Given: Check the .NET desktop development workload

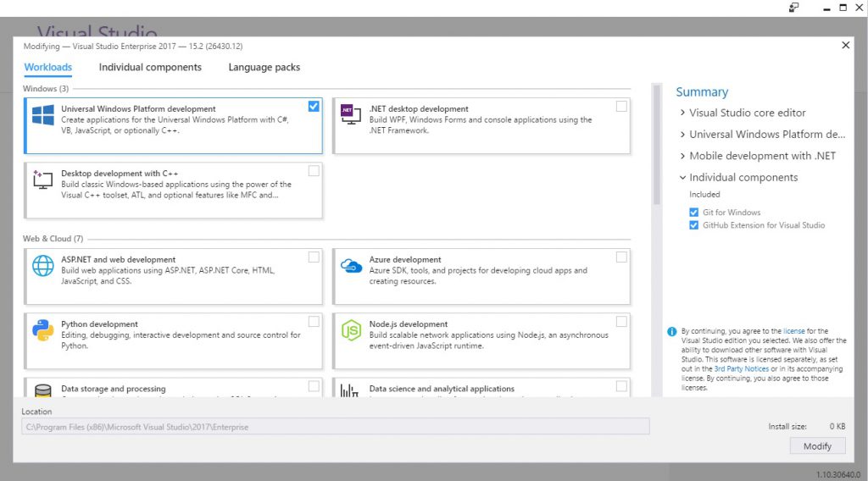Looking at the screenshot, I should coord(621,106).
